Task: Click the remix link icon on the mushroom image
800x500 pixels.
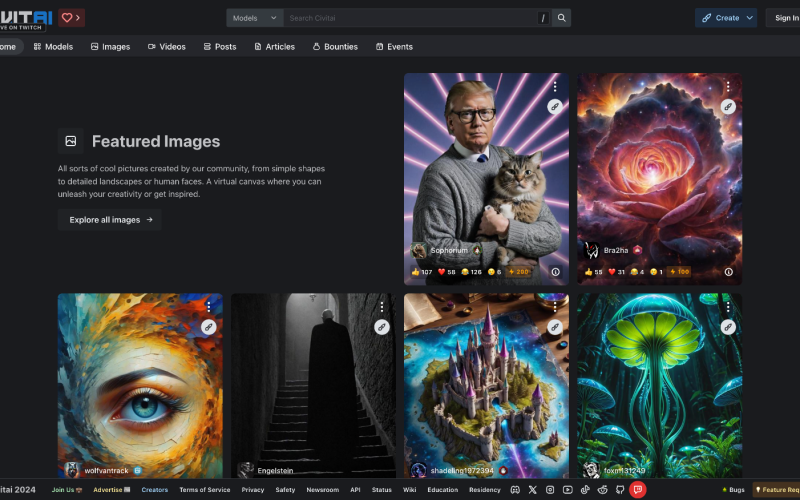Action: click(x=728, y=327)
